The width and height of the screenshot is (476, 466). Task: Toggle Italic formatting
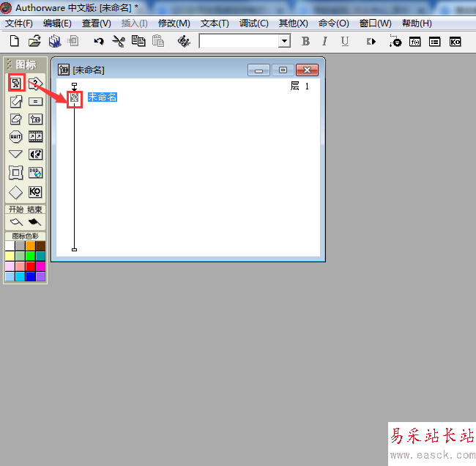pyautogui.click(x=324, y=41)
